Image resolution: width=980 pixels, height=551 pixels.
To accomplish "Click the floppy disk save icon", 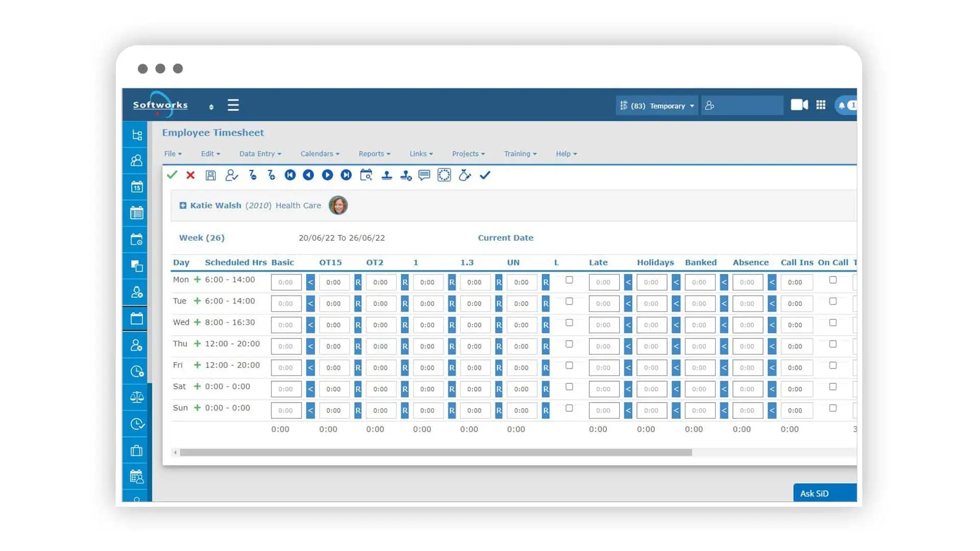I will pos(210,176).
